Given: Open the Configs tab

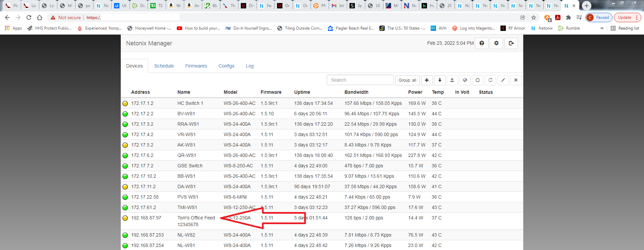Looking at the screenshot, I should tap(226, 66).
